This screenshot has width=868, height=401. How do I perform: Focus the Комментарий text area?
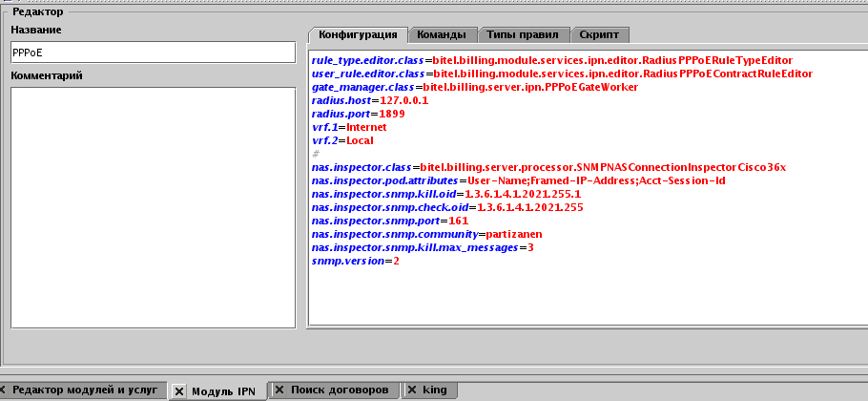(x=153, y=207)
